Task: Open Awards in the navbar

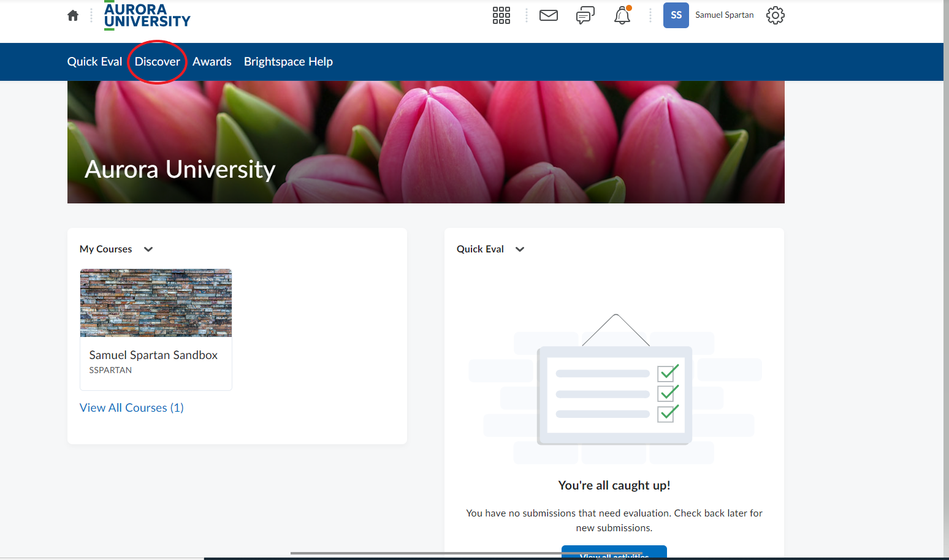Action: point(212,62)
